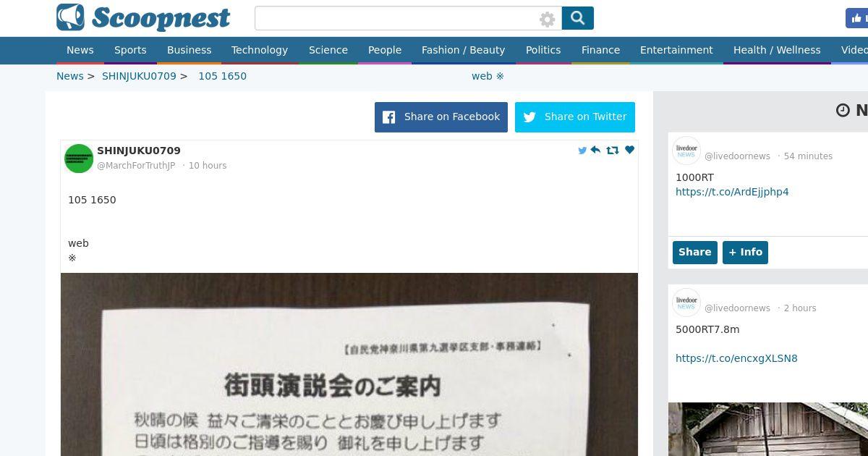
Task: Click SHINJUKU0709 breadcrumb link
Action: (139, 76)
